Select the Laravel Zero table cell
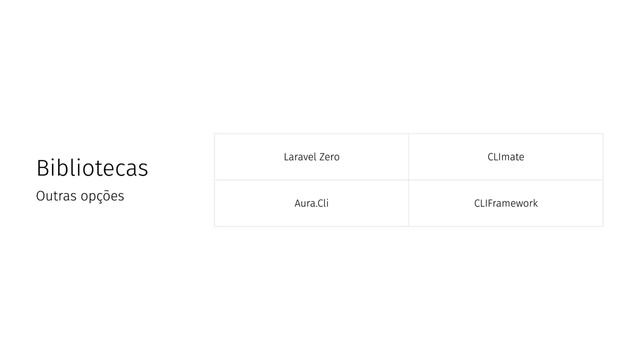The height and width of the screenshot is (360, 640). pyautogui.click(x=311, y=157)
